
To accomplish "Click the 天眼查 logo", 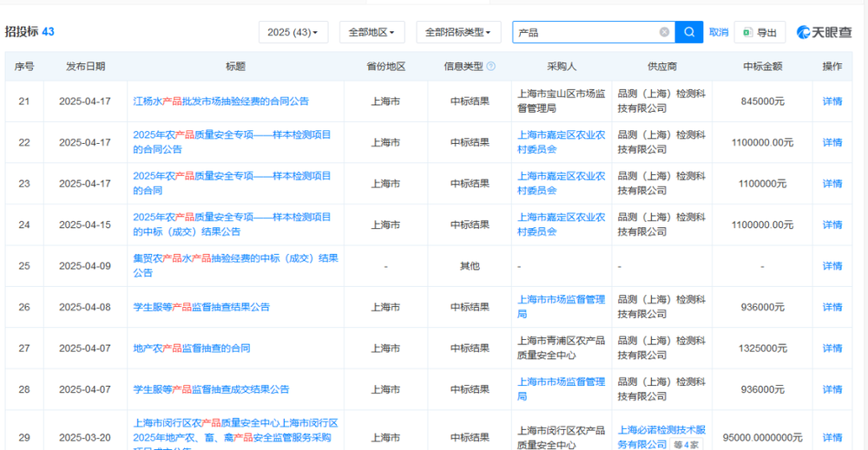I will (x=824, y=32).
